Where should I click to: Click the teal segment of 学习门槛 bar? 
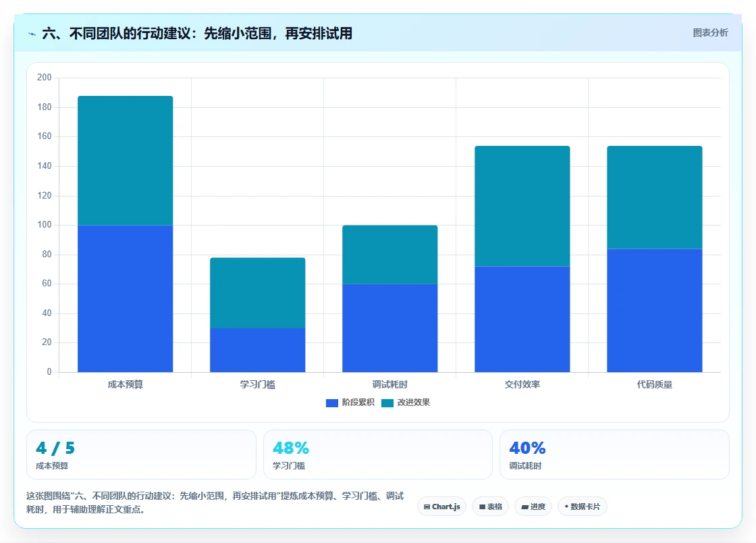(257, 292)
